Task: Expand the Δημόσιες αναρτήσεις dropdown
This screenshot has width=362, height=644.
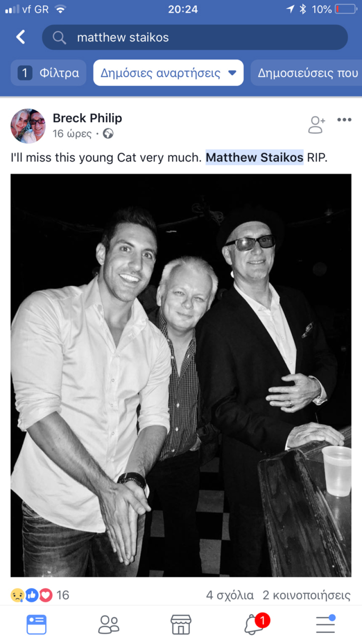Action: pyautogui.click(x=168, y=73)
